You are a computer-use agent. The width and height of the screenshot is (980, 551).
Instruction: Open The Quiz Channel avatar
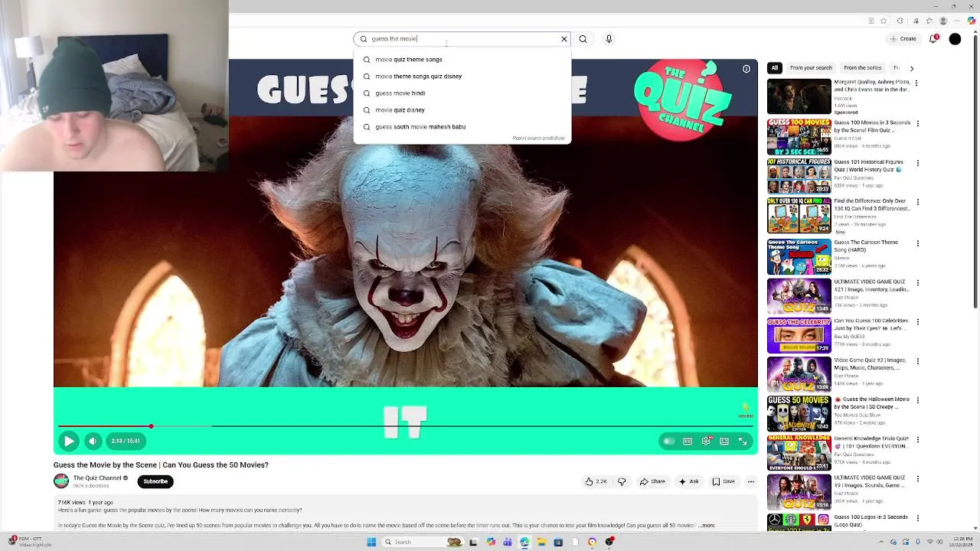click(x=61, y=481)
